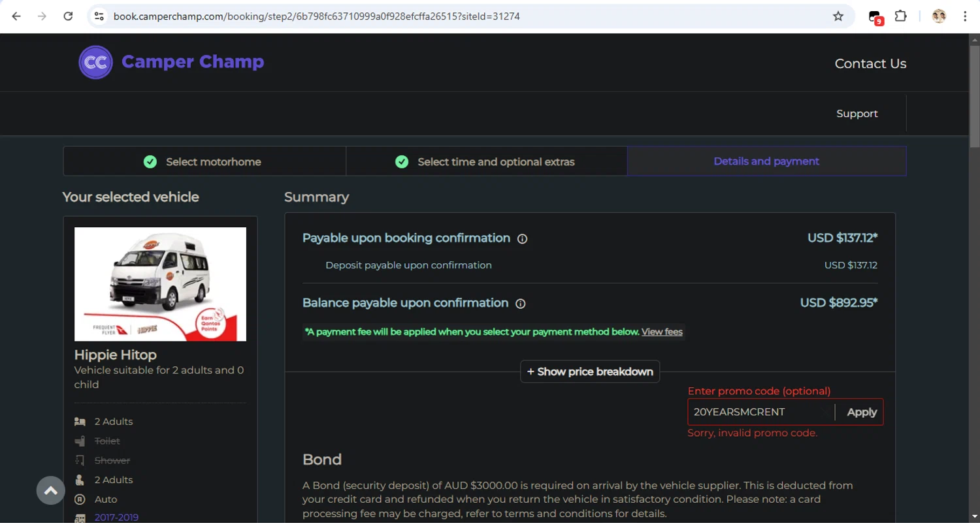Open Contact Us in header

coord(870,63)
